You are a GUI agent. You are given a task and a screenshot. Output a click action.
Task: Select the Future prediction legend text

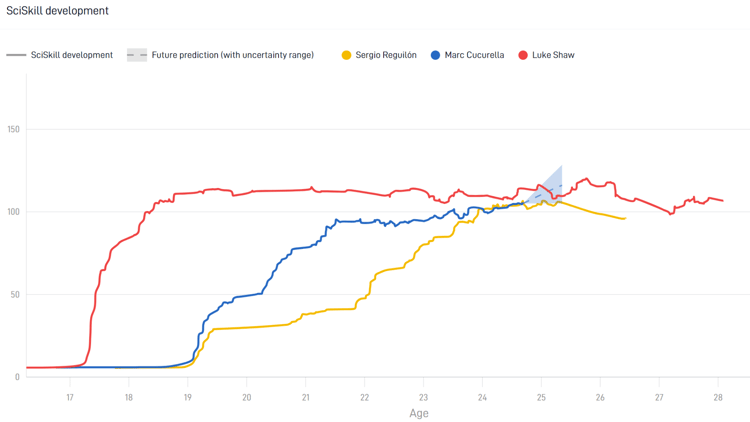(232, 55)
